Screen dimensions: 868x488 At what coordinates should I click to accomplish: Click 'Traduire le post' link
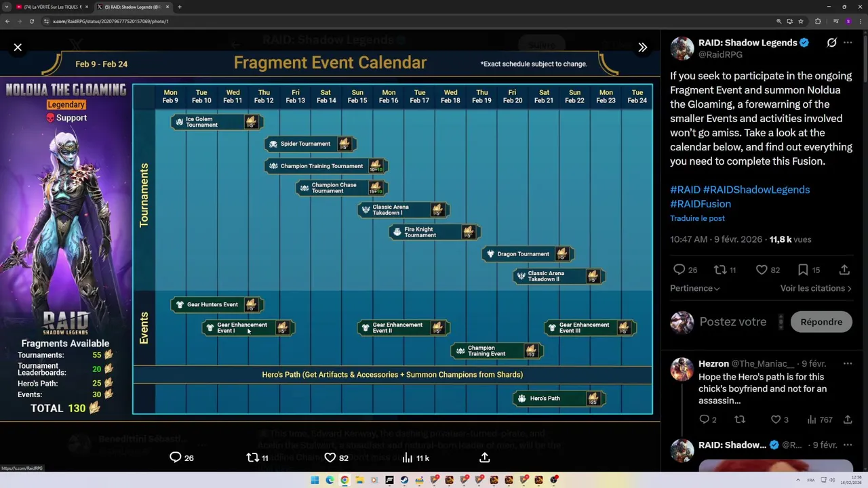click(x=697, y=218)
